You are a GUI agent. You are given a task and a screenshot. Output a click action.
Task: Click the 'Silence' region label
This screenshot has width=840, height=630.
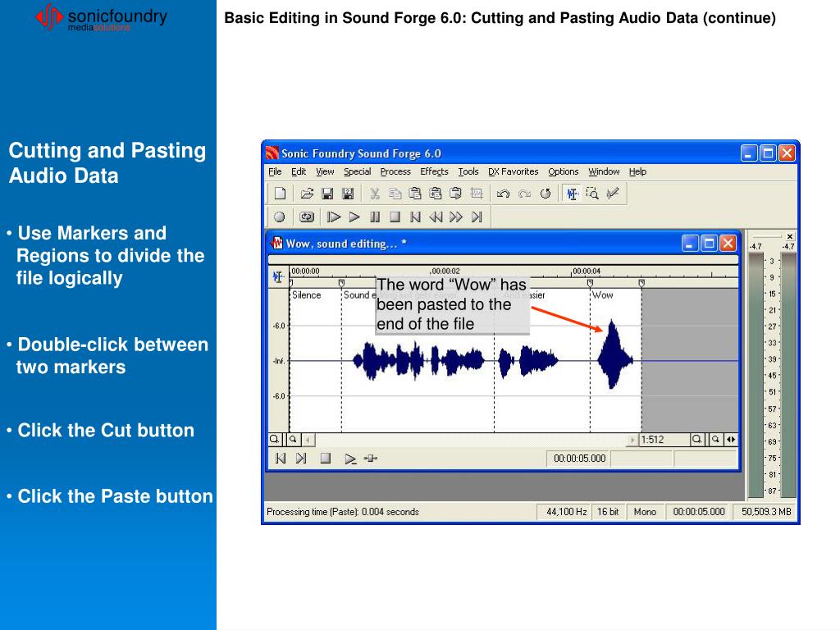coord(307,295)
